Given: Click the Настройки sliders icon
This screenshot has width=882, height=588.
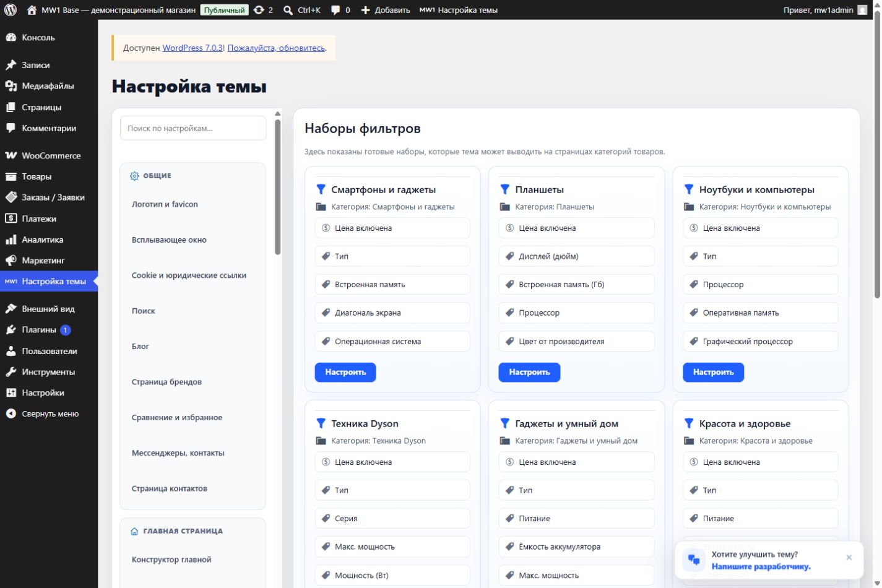Looking at the screenshot, I should 11,393.
